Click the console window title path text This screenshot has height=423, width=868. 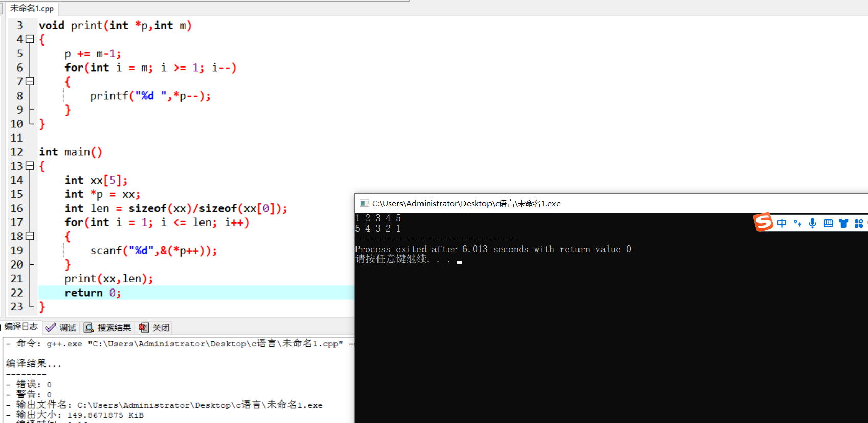click(466, 203)
